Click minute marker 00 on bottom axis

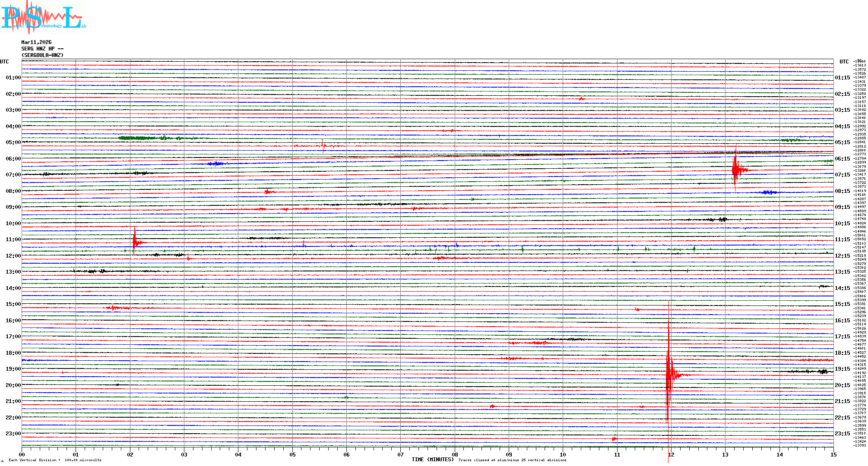(x=22, y=454)
